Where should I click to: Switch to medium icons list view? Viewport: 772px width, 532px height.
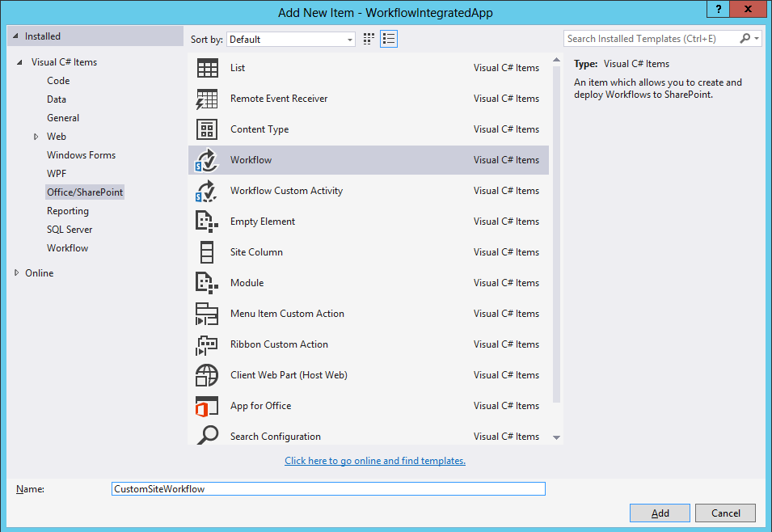pyautogui.click(x=389, y=39)
